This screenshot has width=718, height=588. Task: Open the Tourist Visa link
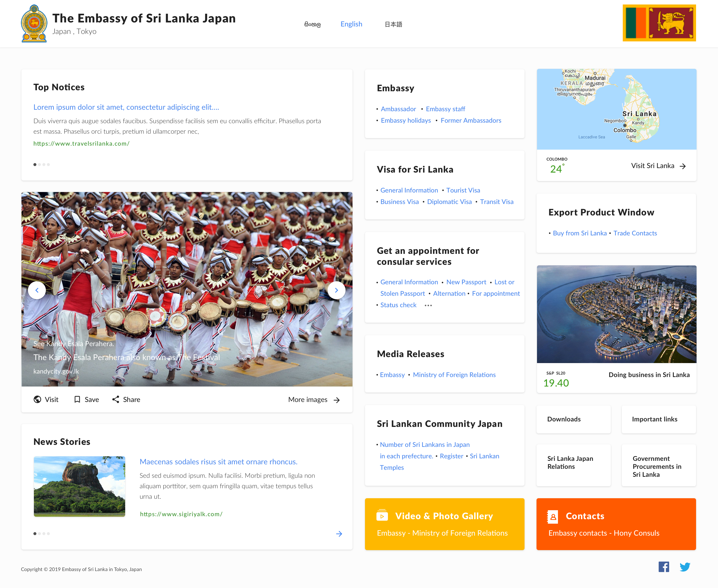(463, 190)
